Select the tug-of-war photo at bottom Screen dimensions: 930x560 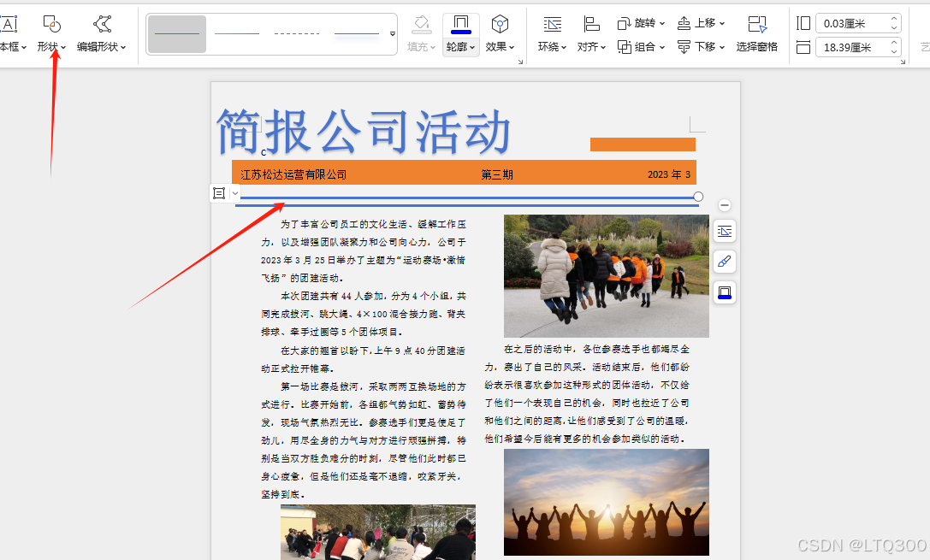(x=378, y=532)
